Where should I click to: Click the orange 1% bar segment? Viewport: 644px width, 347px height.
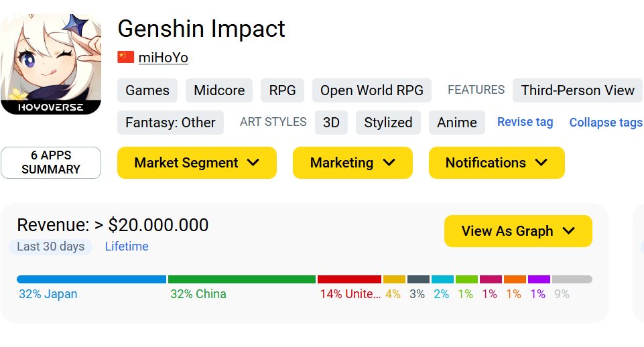pos(515,279)
